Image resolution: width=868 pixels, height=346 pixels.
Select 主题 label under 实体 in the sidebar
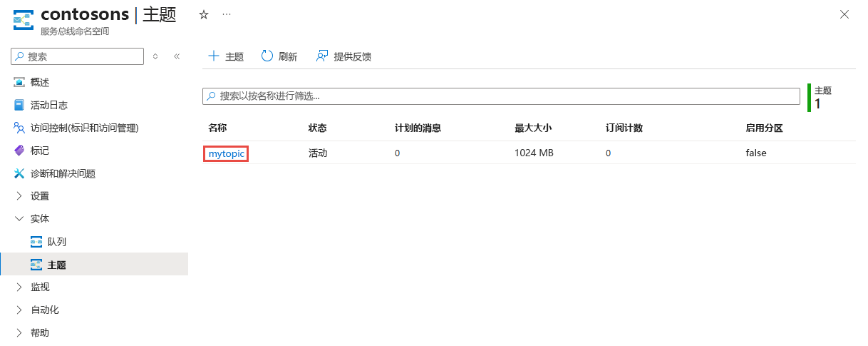[57, 265]
